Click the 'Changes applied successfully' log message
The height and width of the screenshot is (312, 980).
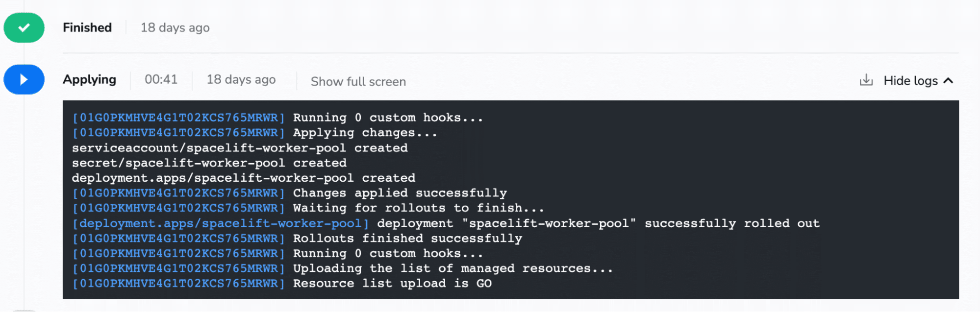click(400, 193)
